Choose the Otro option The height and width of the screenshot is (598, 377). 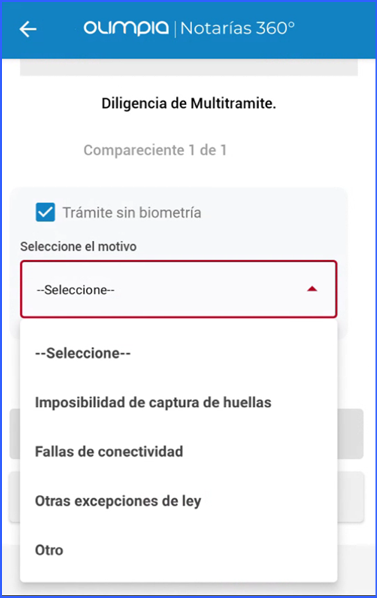point(49,550)
